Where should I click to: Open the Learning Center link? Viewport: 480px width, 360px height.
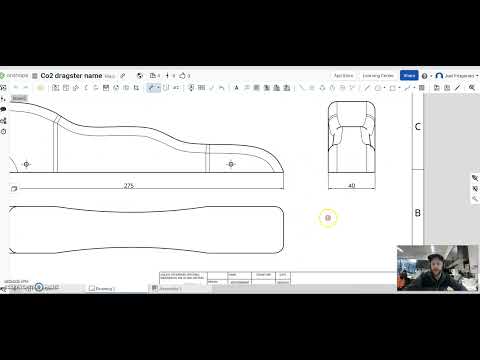378,76
